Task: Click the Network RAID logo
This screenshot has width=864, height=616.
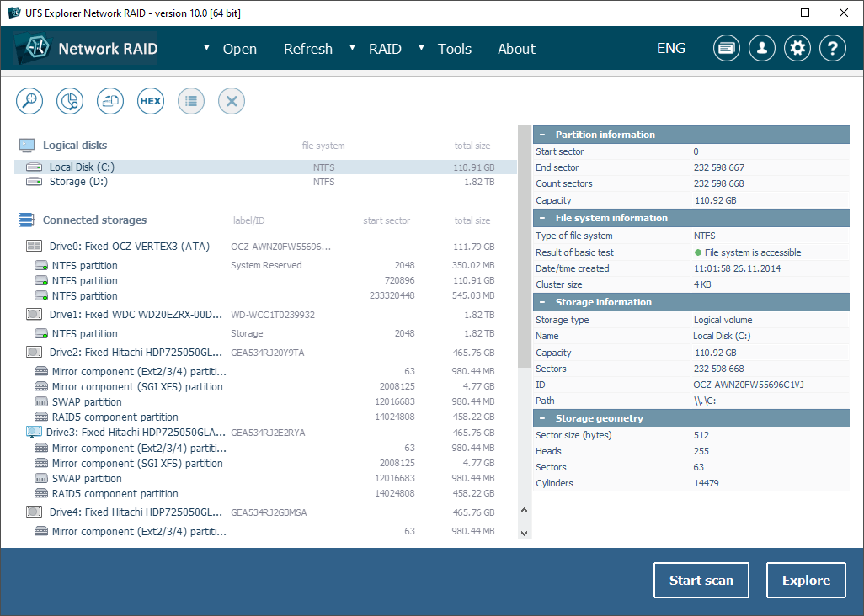Action: [x=86, y=49]
